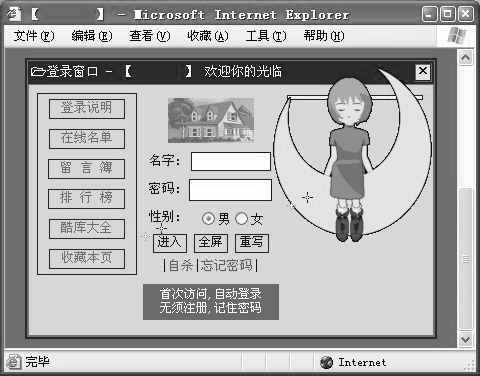Viewport: 480px width, 376px height.
Task: Open the 在线名单 list
Action: [87, 139]
